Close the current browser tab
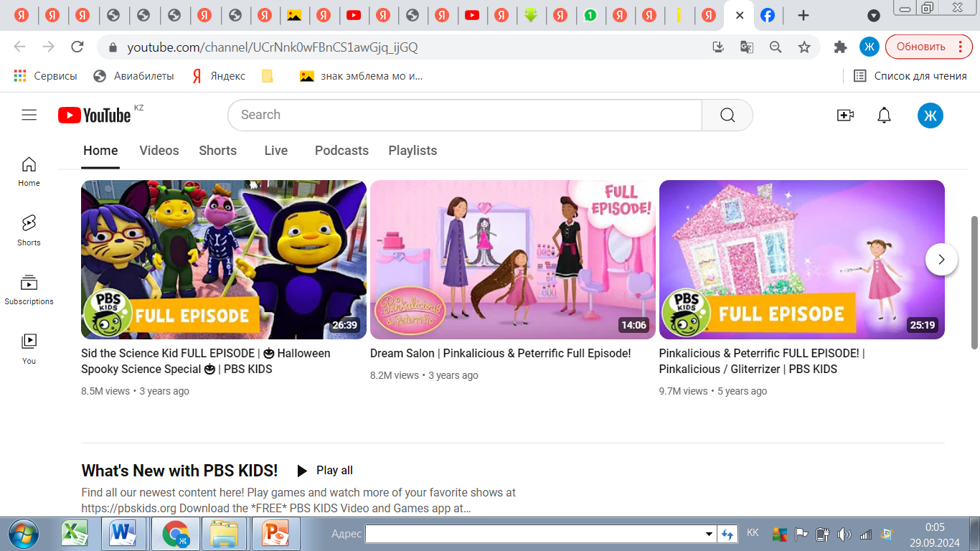This screenshot has width=980, height=551. click(740, 15)
